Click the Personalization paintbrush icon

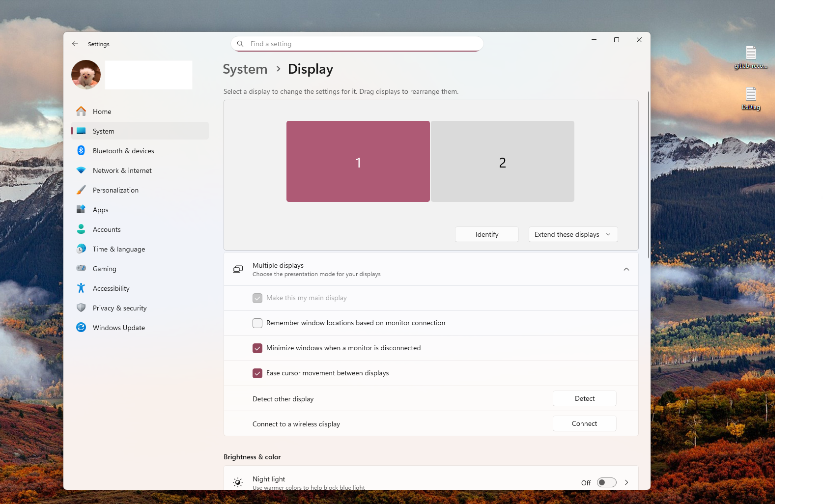click(x=81, y=190)
